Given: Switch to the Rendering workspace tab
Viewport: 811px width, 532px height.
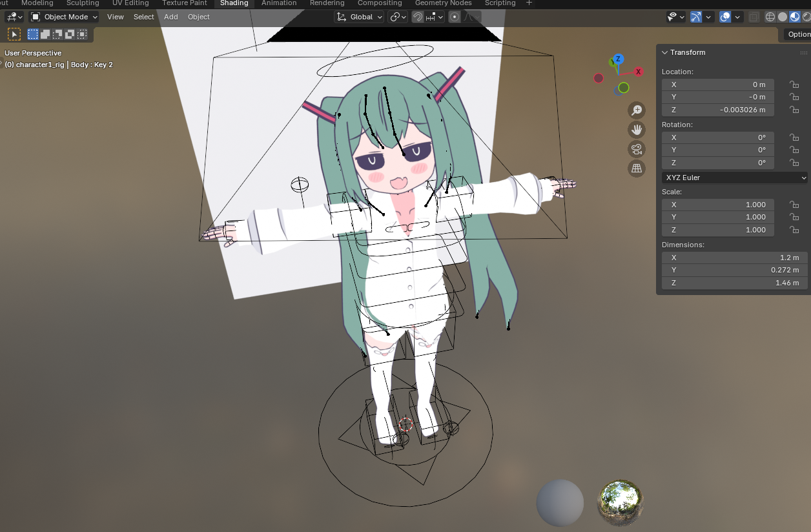Looking at the screenshot, I should pyautogui.click(x=327, y=3).
